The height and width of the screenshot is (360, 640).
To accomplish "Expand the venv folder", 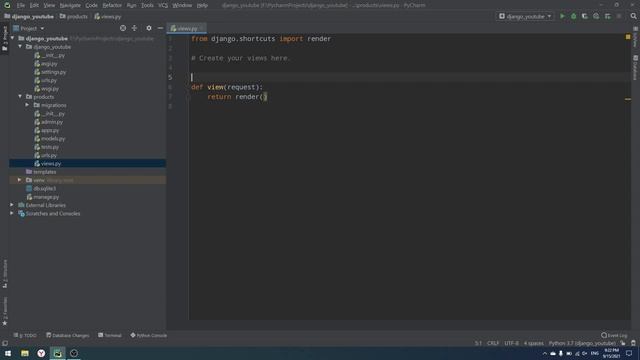I will (19, 180).
